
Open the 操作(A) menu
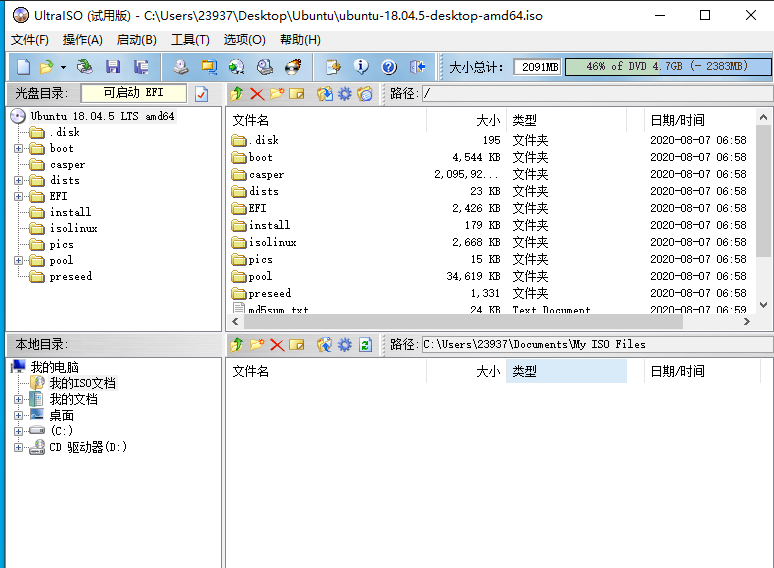82,39
